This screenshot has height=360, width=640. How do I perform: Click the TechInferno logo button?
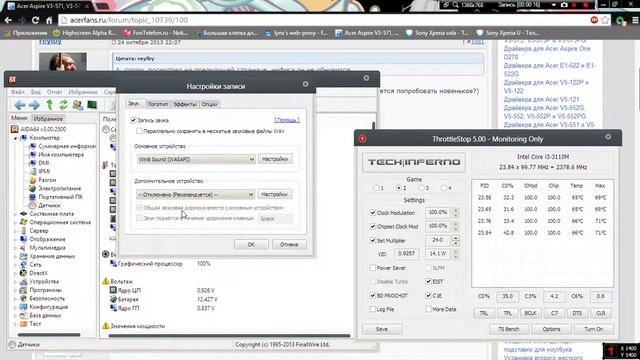[x=413, y=162]
